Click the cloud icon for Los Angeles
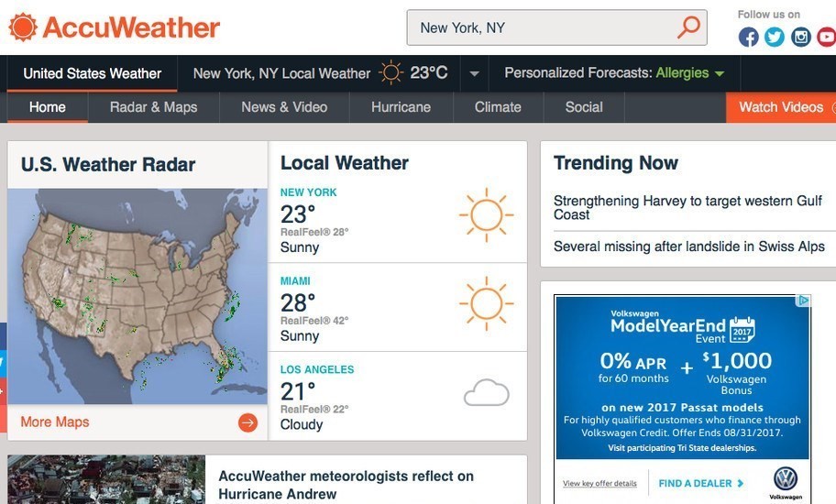836x504 pixels. [486, 393]
